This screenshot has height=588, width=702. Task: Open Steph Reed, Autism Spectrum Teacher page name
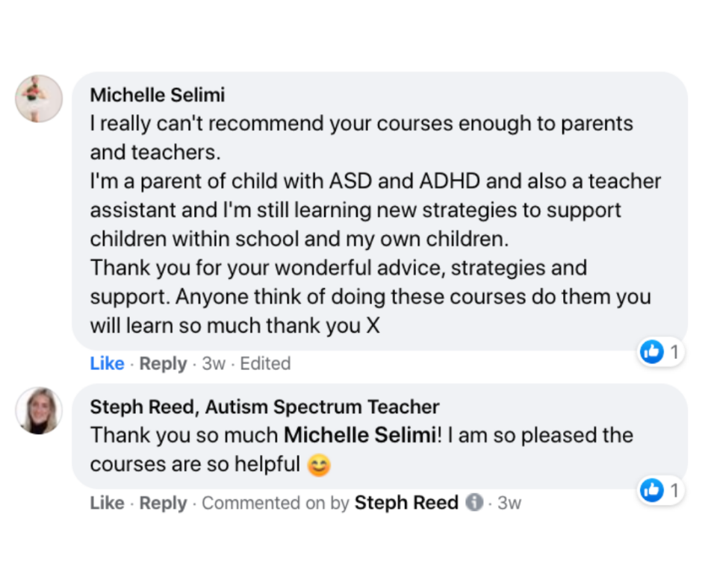tap(264, 407)
